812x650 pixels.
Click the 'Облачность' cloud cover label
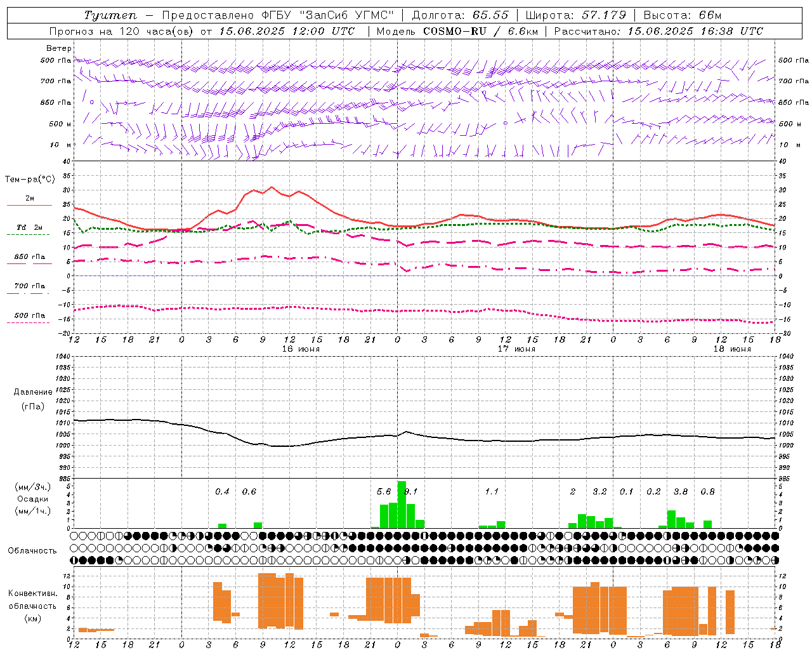pos(32,551)
